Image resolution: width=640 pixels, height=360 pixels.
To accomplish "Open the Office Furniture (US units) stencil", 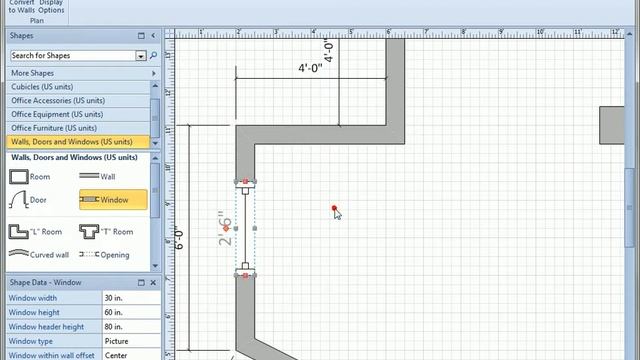I will pos(78,128).
